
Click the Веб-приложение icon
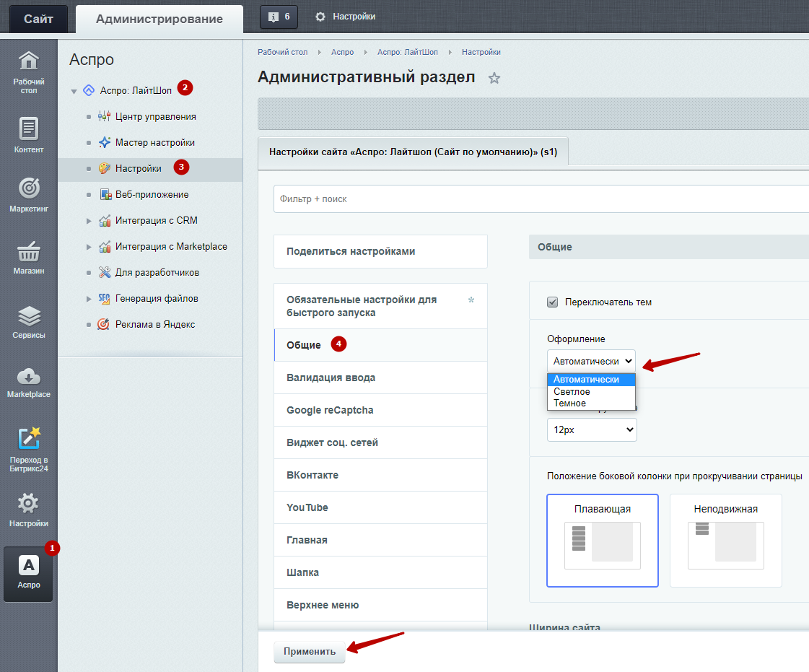click(x=105, y=195)
